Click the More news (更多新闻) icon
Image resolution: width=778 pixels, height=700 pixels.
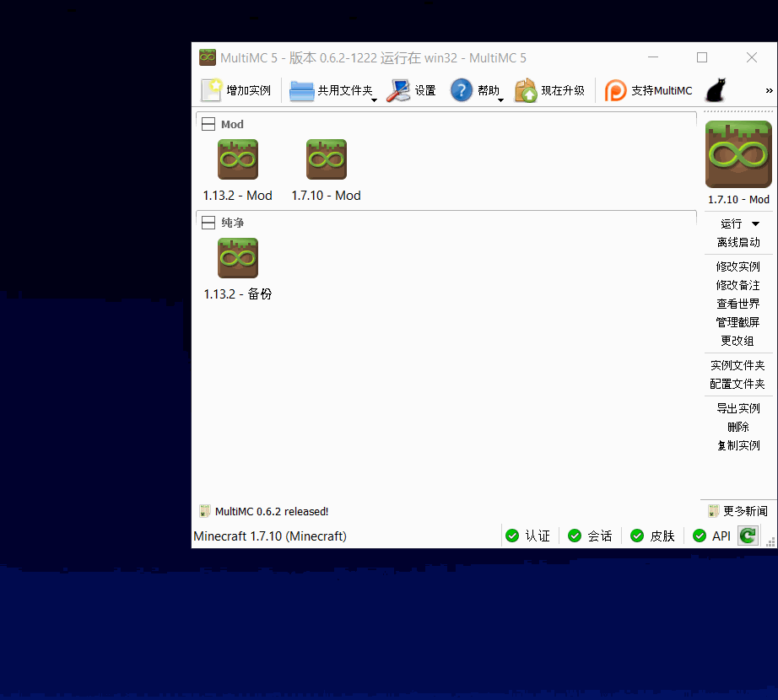pos(714,511)
